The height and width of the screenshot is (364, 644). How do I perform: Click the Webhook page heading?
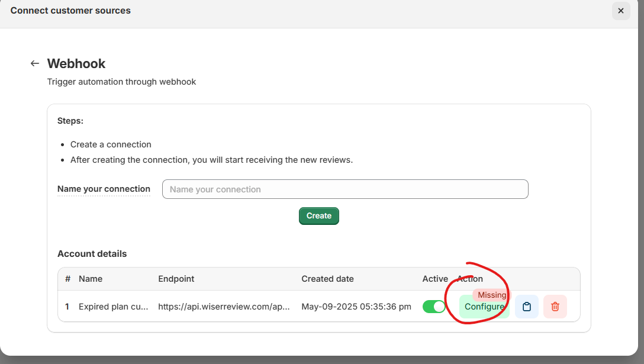click(76, 63)
